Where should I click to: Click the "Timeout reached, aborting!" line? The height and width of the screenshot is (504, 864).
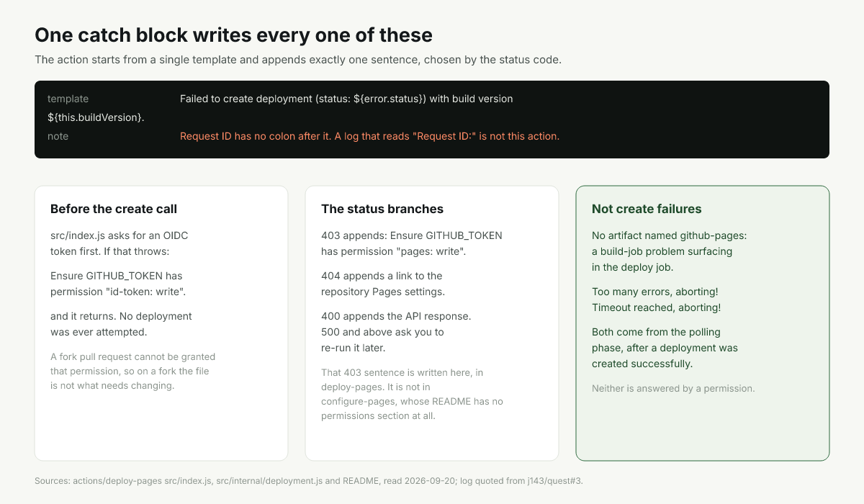pos(656,307)
